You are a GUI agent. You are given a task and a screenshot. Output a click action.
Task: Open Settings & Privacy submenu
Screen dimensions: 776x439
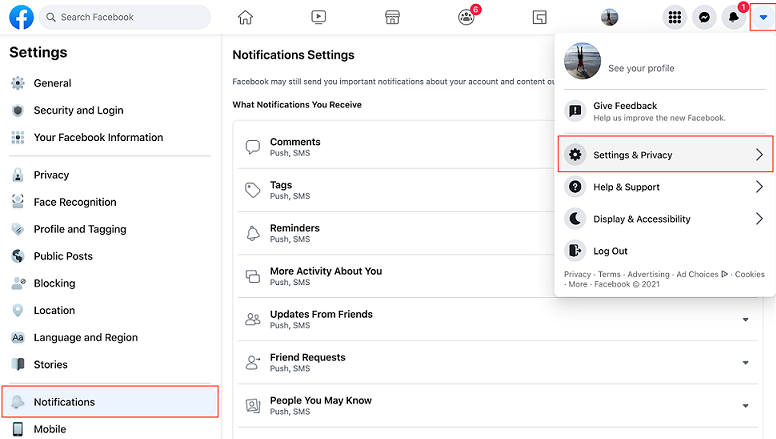(665, 154)
